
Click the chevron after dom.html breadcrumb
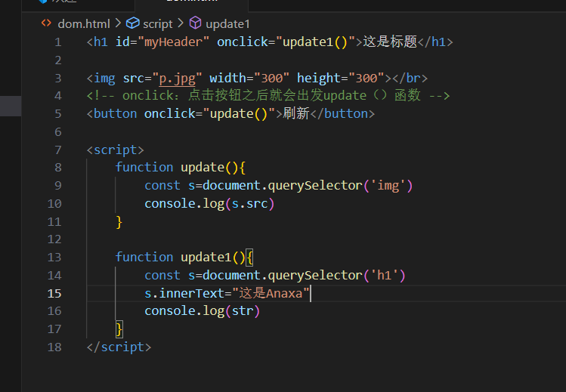118,23
